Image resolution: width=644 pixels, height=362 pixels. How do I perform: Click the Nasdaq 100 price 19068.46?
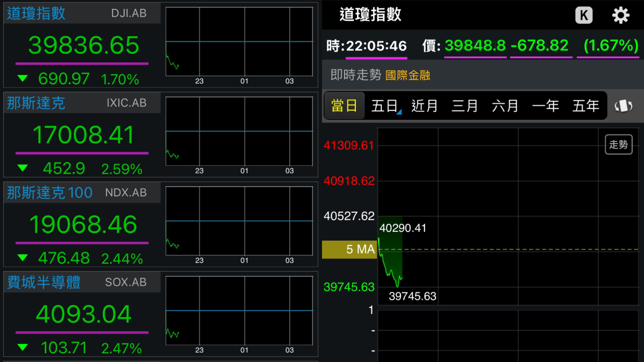pyautogui.click(x=84, y=225)
